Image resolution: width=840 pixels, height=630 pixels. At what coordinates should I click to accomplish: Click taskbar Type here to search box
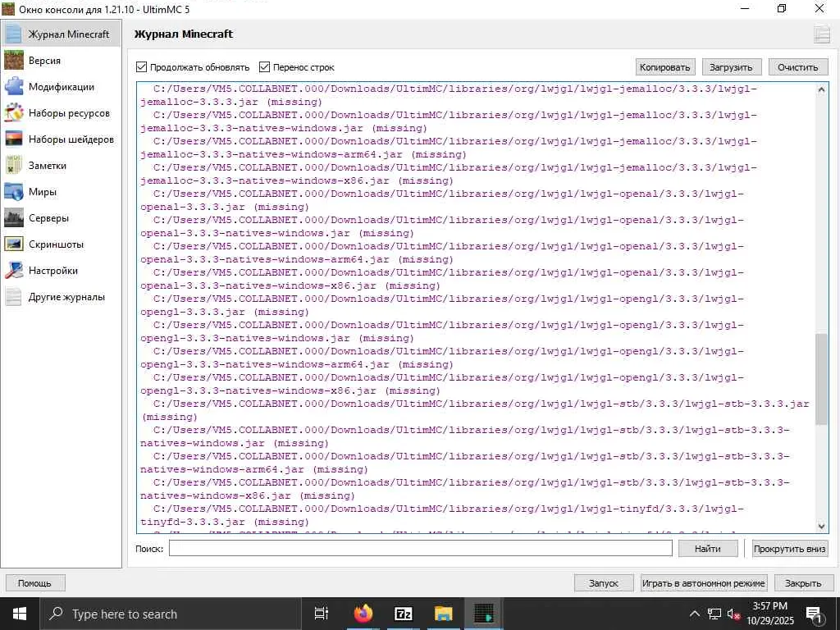pyautogui.click(x=171, y=614)
